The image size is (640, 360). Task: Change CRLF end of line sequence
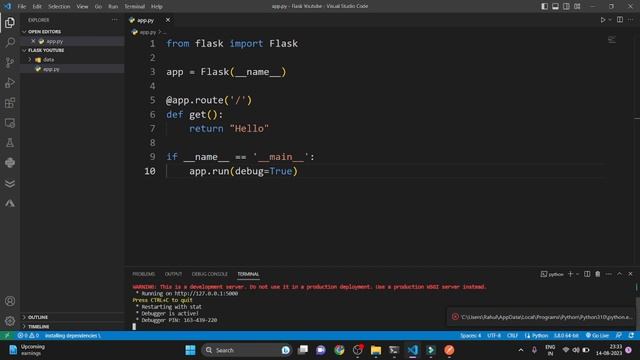[x=512, y=336]
